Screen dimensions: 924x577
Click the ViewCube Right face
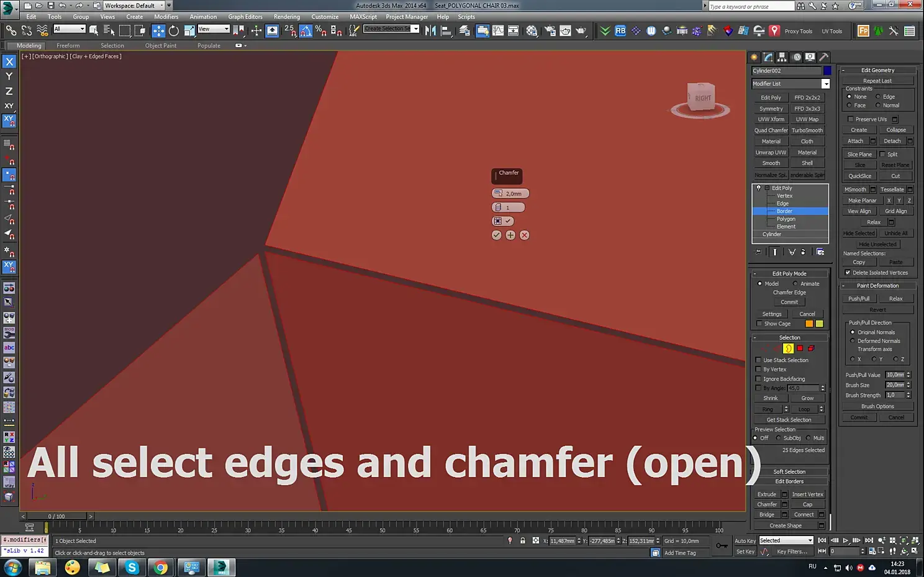coord(702,98)
